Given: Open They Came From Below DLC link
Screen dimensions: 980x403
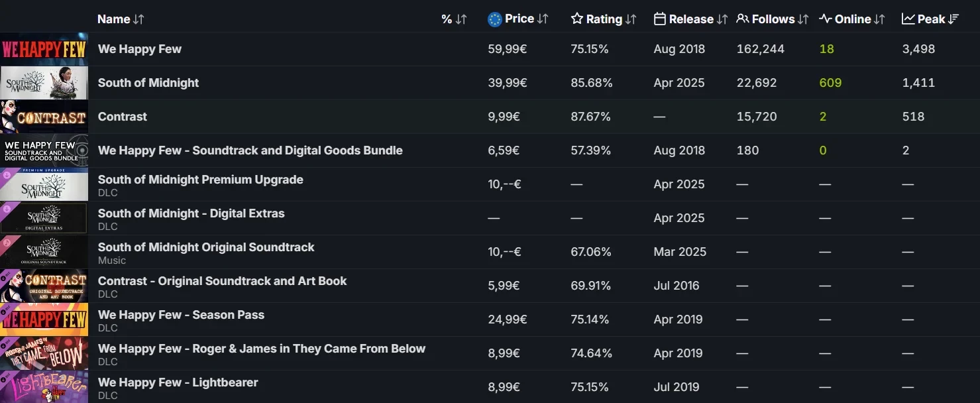Looking at the screenshot, I should [x=261, y=349].
